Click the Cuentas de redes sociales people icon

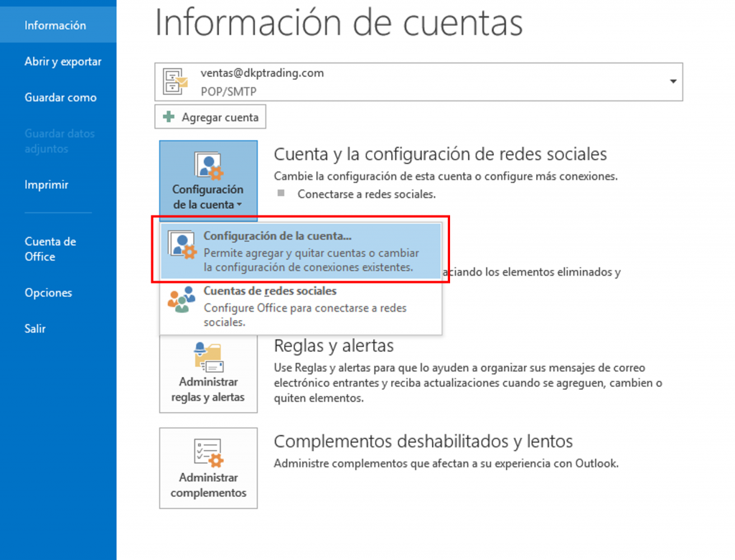coord(181,299)
